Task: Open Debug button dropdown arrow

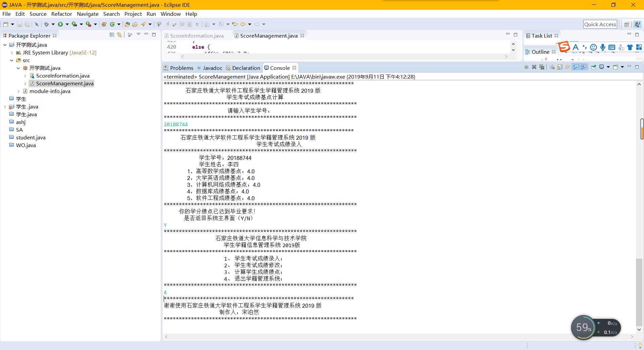Action: click(53, 24)
